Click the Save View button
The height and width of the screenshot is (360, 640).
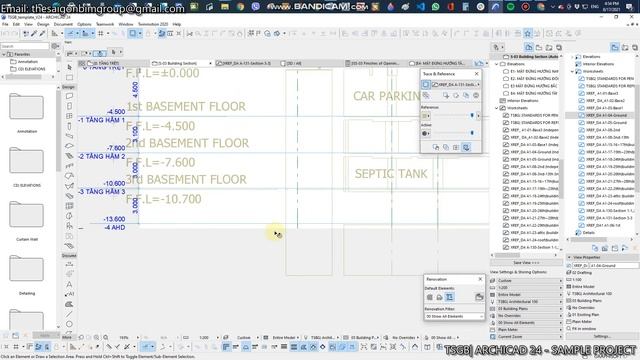click(x=526, y=263)
